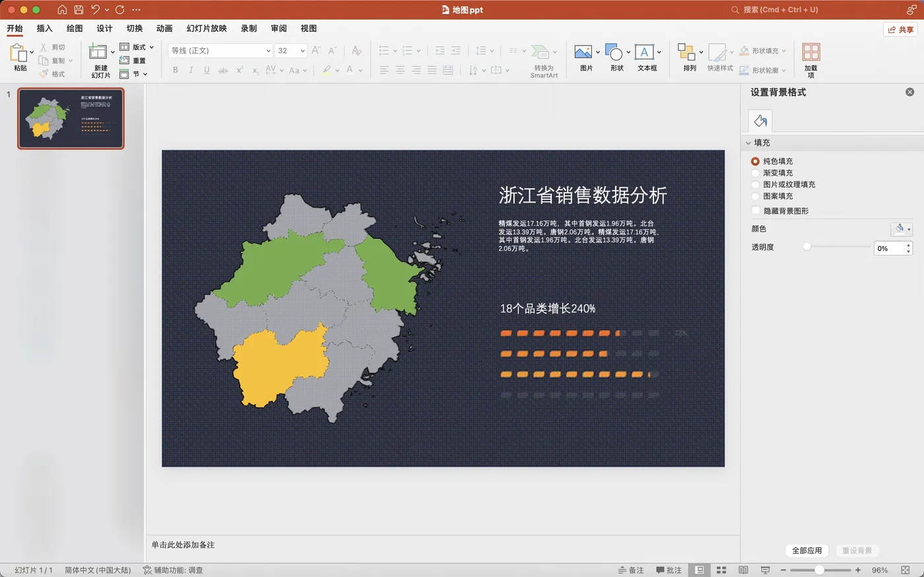Increase font size with the larger A icon
Screen dimensions: 924x577
tap(315, 50)
